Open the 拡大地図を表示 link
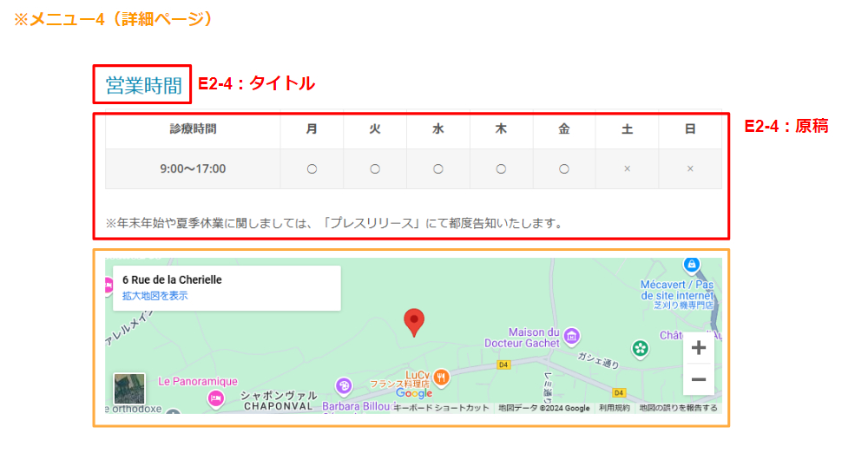This screenshot has height=460, width=868. [x=155, y=296]
